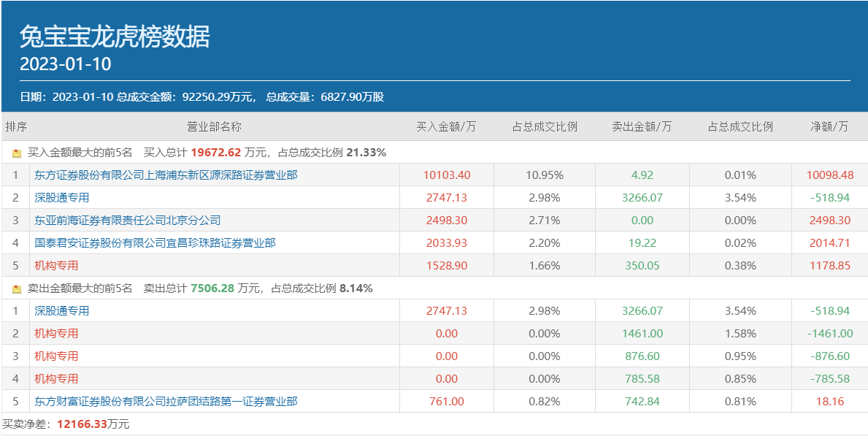Open 国泰君安宜昌珍珠路证券营业部 link
The width and height of the screenshot is (868, 436).
(155, 243)
